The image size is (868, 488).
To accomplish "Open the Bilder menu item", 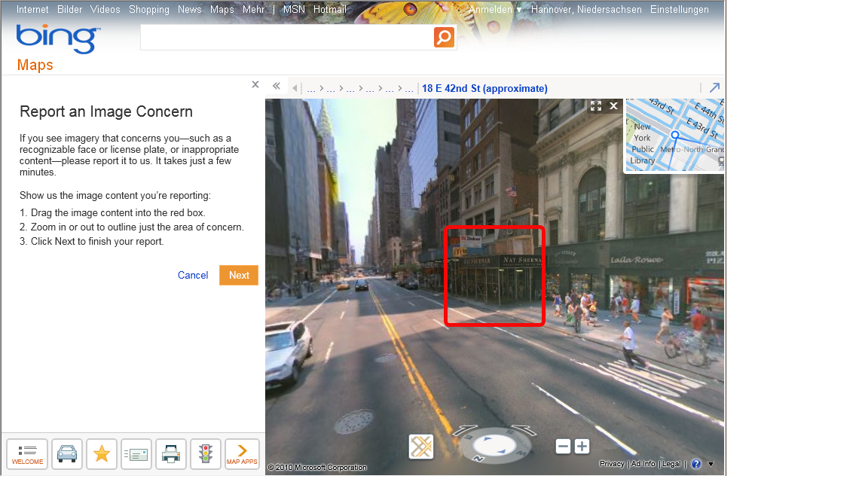I will (70, 9).
